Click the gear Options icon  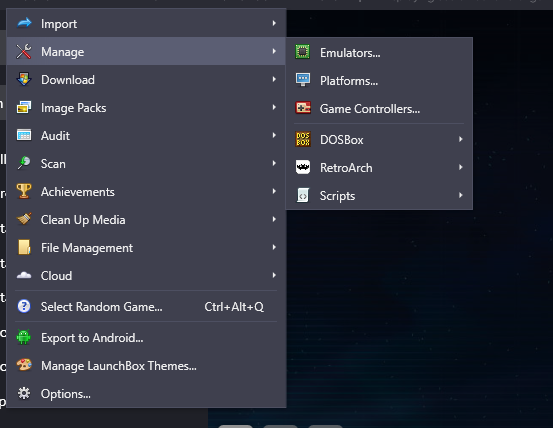click(24, 393)
